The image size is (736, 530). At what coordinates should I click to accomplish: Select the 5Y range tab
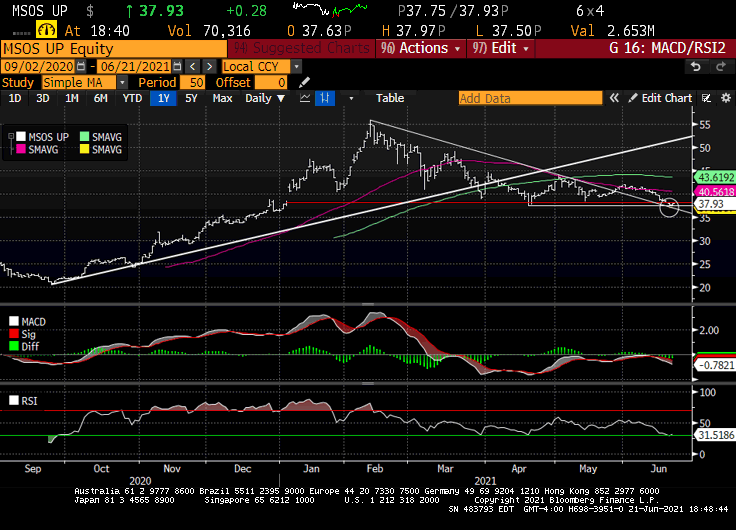pos(191,98)
